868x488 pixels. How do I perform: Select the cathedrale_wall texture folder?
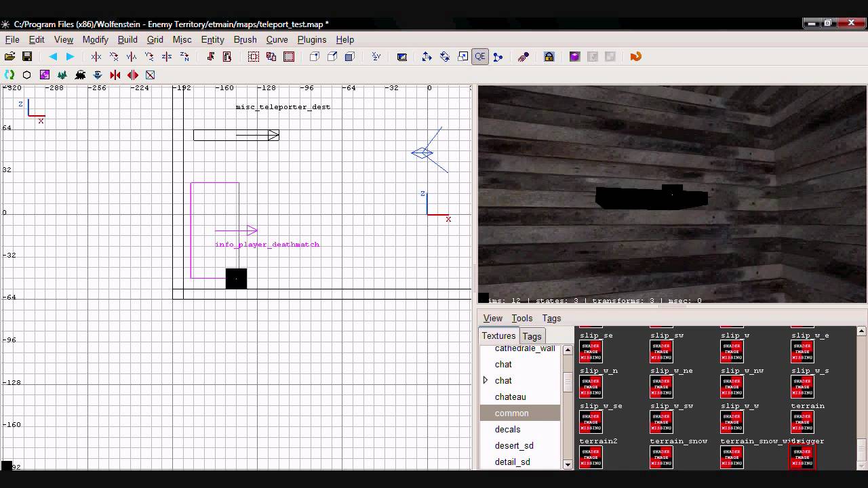[x=520, y=348]
